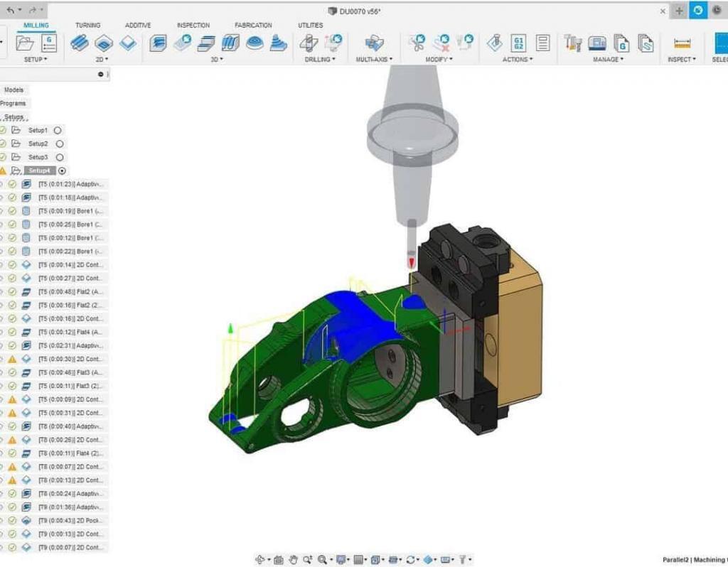Viewport: 728px width, 567px height.
Task: Switch to the TURNING tab
Action: [87, 25]
